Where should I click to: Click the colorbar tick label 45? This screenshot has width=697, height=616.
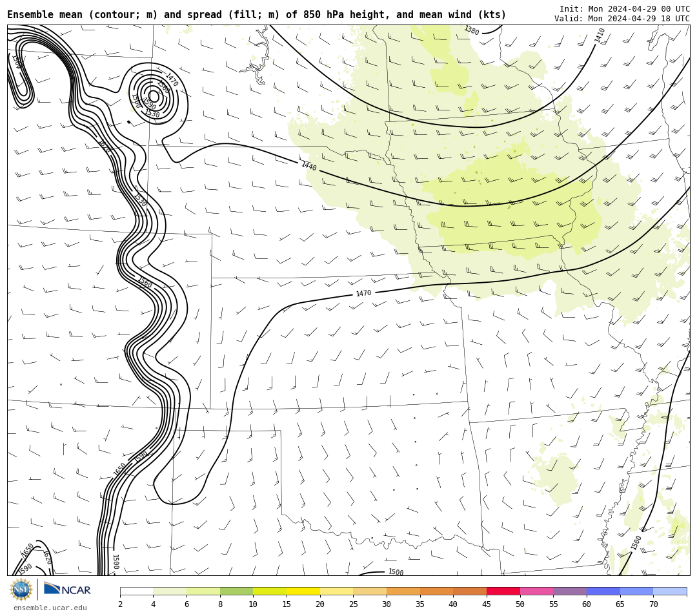click(487, 604)
